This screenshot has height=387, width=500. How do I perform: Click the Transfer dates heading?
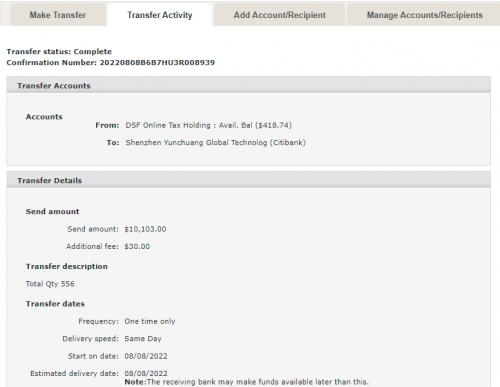coord(55,304)
